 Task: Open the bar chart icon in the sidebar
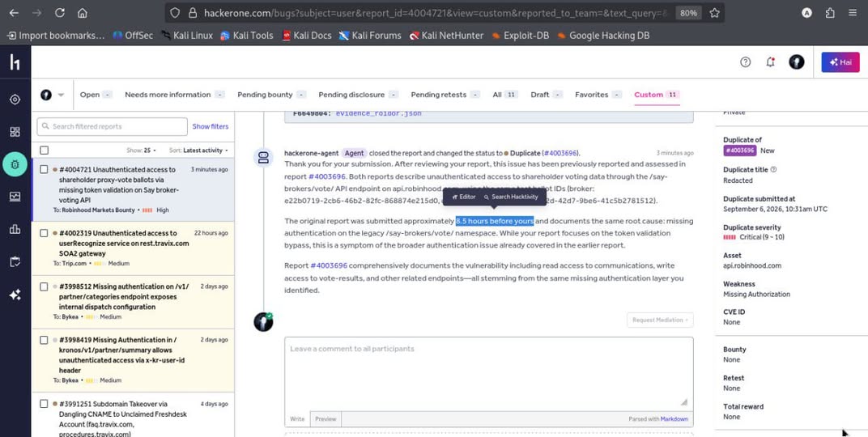pyautogui.click(x=15, y=229)
